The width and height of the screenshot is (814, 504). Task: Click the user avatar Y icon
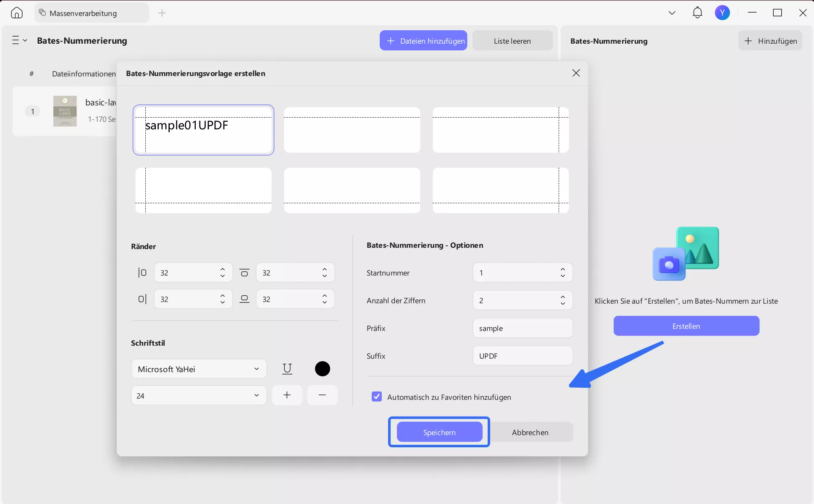tap(722, 13)
